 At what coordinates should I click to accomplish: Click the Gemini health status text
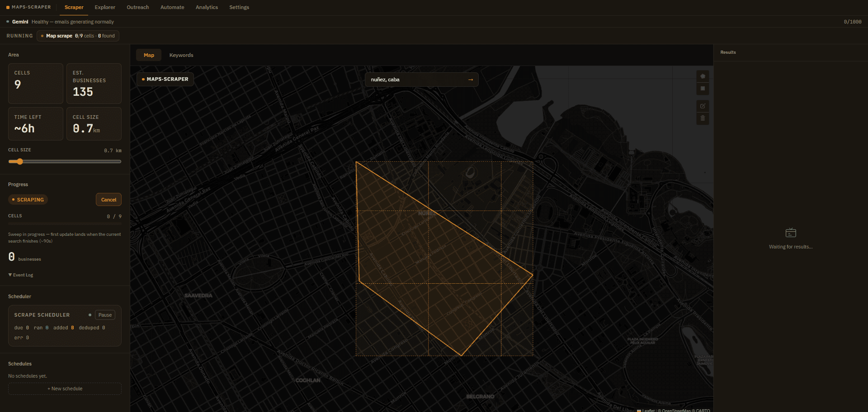(73, 22)
